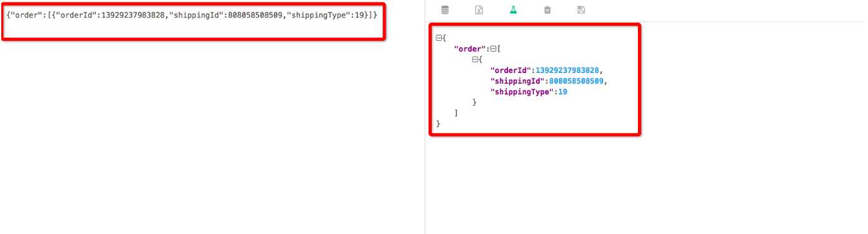Select the "shippingId" key
868x234 pixels.
(x=518, y=81)
